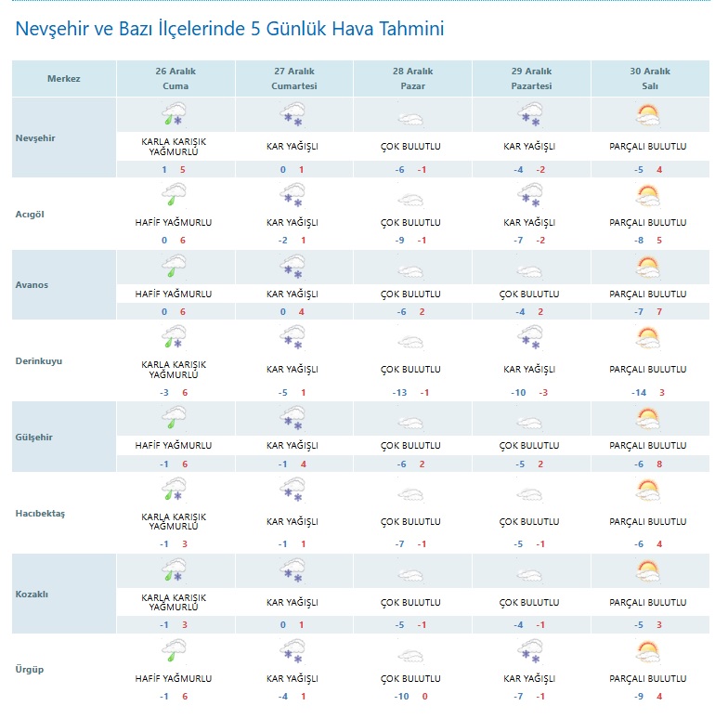Click Acıgöl light rain icon for Cuma
Screen dimensions: 728x719
click(174, 195)
